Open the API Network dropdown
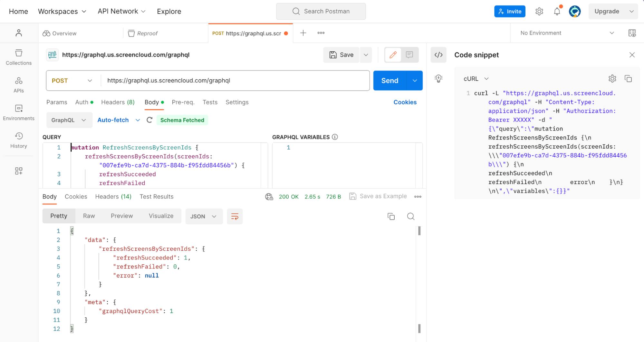Viewport: 644px width, 342px height. (122, 11)
